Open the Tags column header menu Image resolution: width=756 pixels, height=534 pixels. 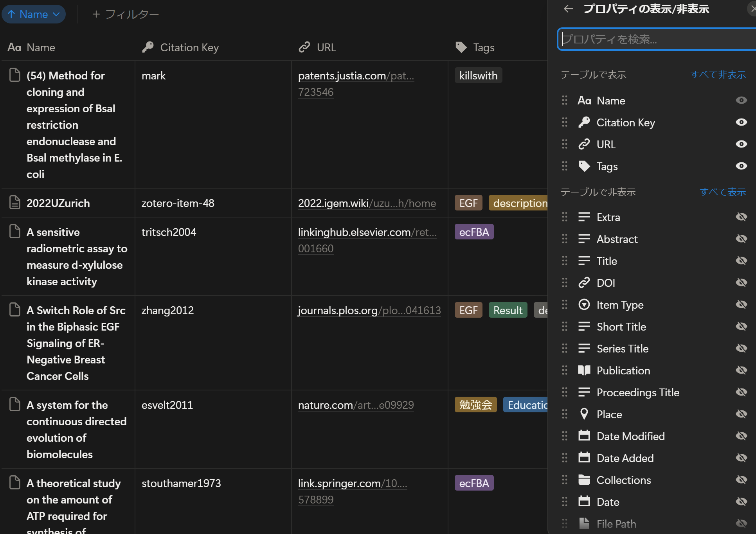click(x=483, y=48)
